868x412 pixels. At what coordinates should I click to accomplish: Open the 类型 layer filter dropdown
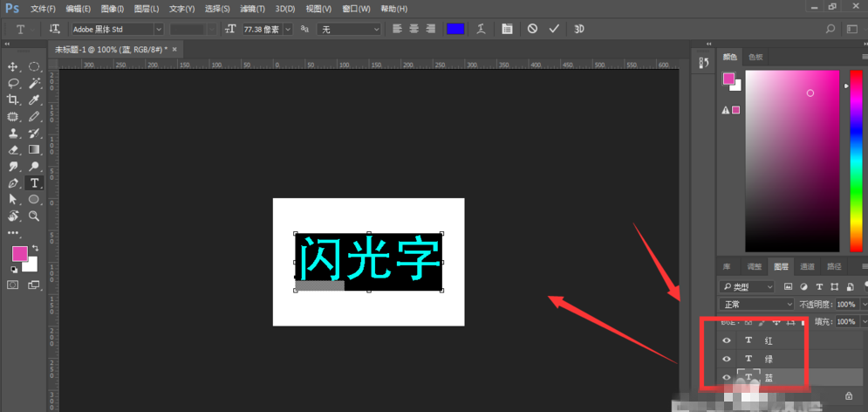pos(747,287)
